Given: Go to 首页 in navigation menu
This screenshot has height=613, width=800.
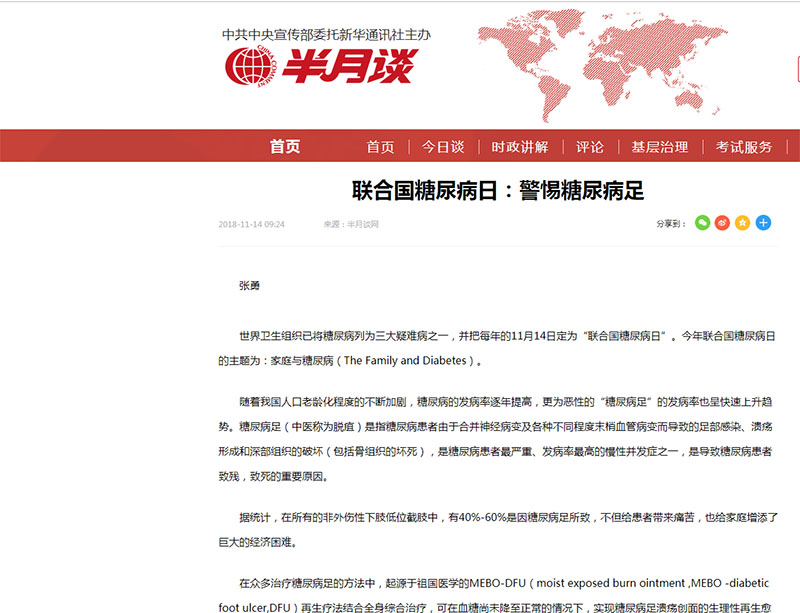Looking at the screenshot, I should [380, 147].
